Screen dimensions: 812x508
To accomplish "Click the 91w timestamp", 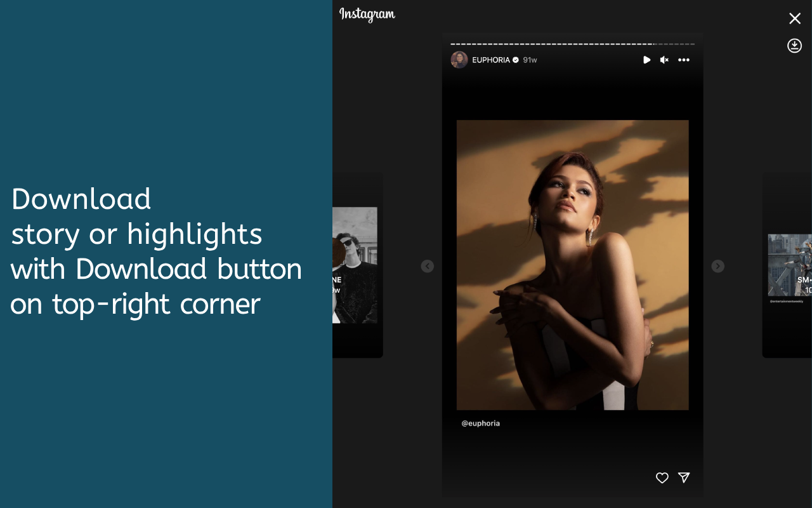I will pyautogui.click(x=530, y=59).
